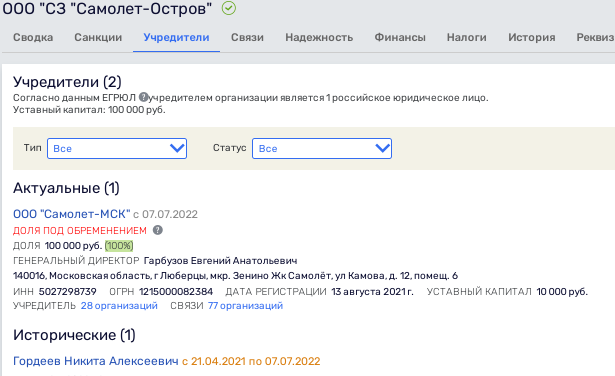Click the green verified checkmark icon
Viewport: 615px width, 376px height.
(x=229, y=8)
